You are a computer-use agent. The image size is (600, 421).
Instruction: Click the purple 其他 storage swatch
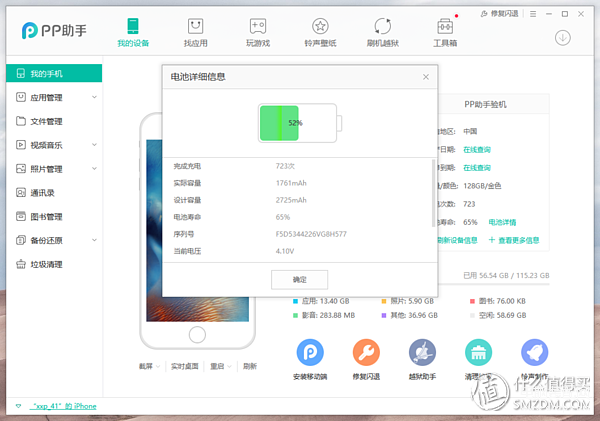pyautogui.click(x=384, y=315)
